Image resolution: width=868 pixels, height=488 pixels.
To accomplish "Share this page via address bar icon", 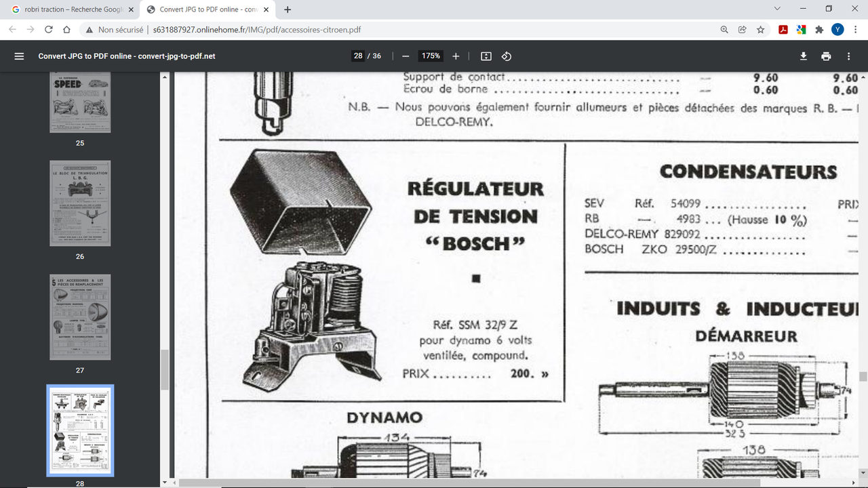I will [x=743, y=30].
